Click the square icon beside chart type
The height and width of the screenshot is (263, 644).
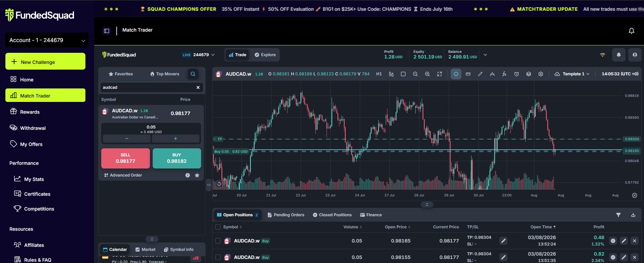(403, 74)
